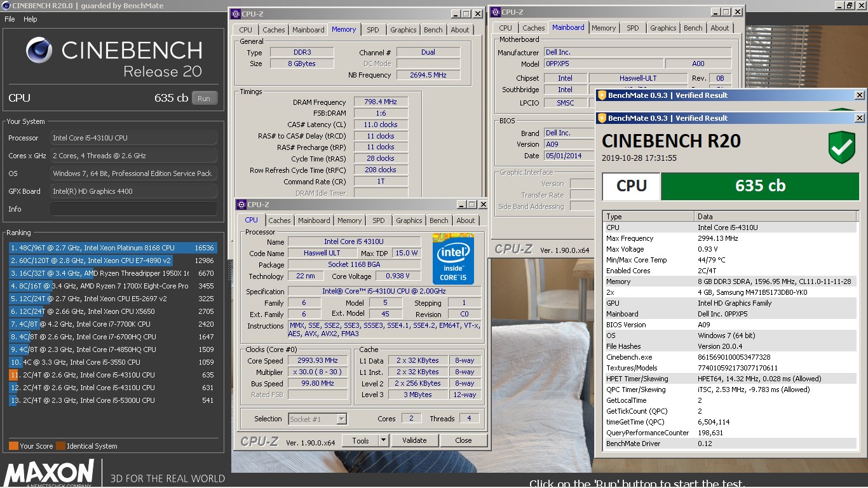The width and height of the screenshot is (868, 488).
Task: Click the Close button in CPU-Z CPU window
Action: point(463,440)
